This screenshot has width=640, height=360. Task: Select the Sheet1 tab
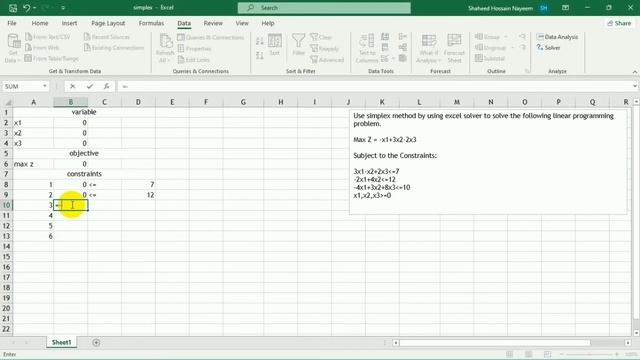click(x=61, y=342)
